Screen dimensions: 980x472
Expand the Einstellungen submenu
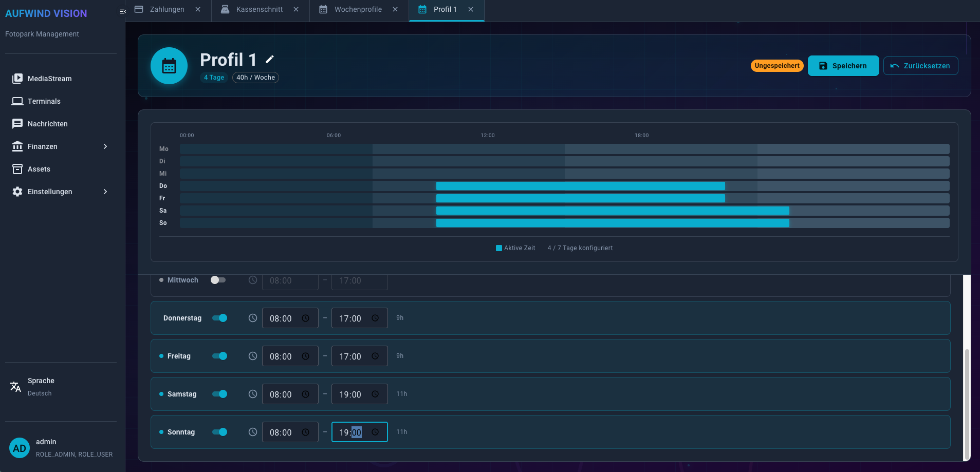[105, 192]
